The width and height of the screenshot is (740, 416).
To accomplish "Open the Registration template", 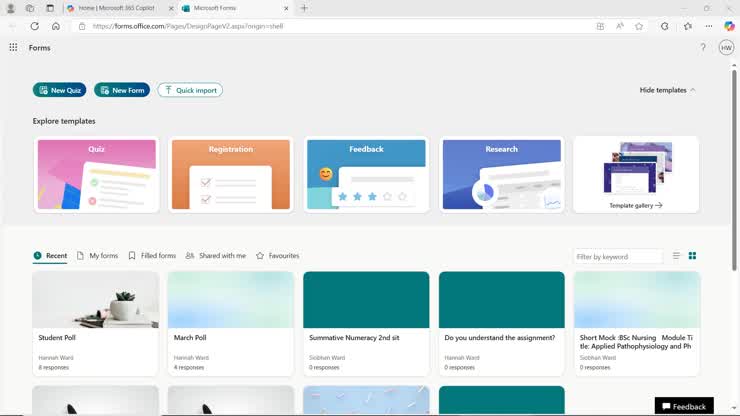I will pyautogui.click(x=231, y=174).
